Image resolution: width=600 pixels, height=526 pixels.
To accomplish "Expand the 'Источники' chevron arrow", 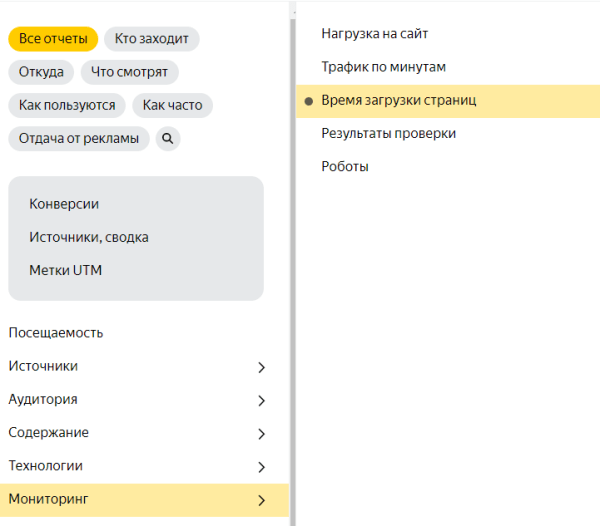I will coord(261,367).
